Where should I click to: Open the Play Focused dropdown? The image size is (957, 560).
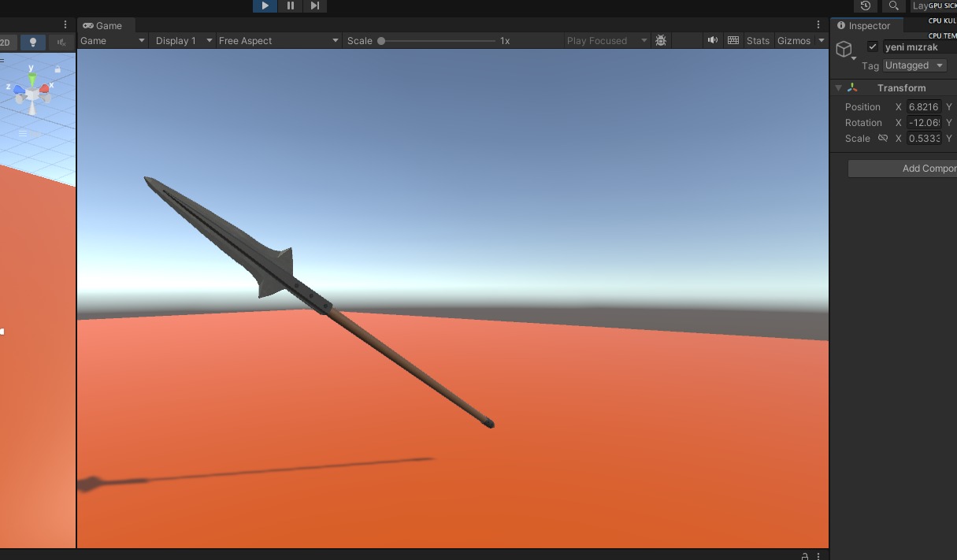coord(606,40)
